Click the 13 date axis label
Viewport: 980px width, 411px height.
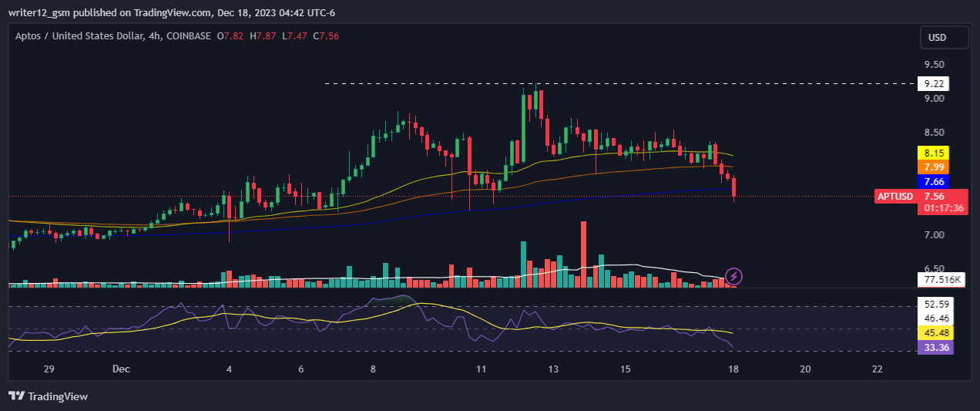tap(553, 369)
